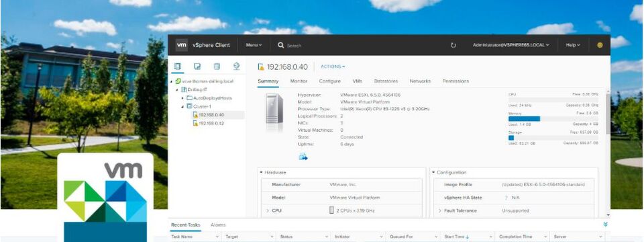The height and width of the screenshot is (242, 644).
Task: Open the Alarms tab
Action: click(x=218, y=225)
